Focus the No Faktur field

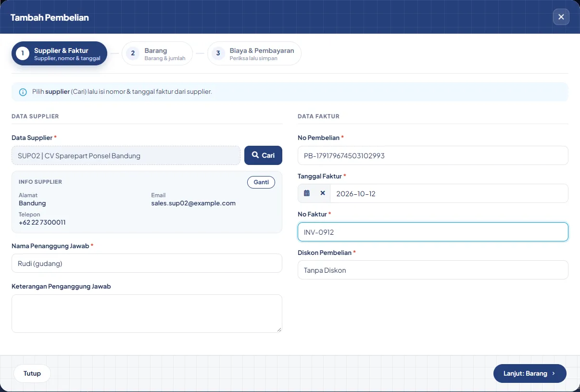(x=433, y=232)
